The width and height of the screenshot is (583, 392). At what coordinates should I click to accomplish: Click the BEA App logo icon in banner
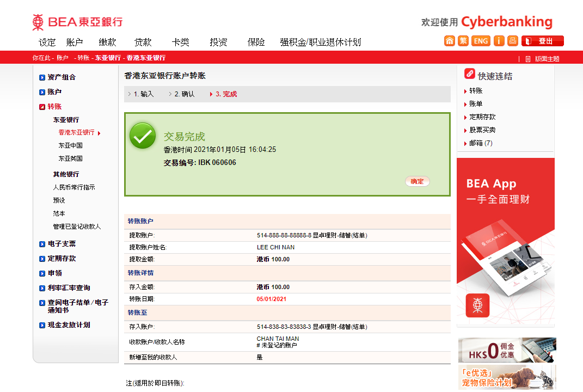[477, 305]
